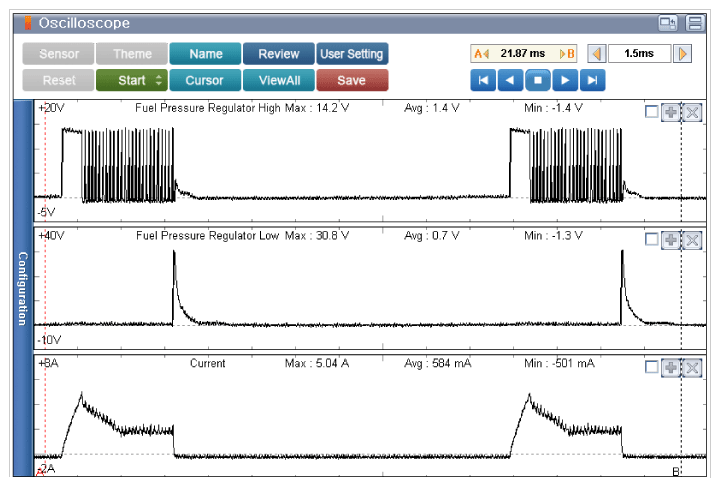720x487 pixels.
Task: Zoom Fuel Pressure Regulator High channel with plus
Action: [671, 112]
